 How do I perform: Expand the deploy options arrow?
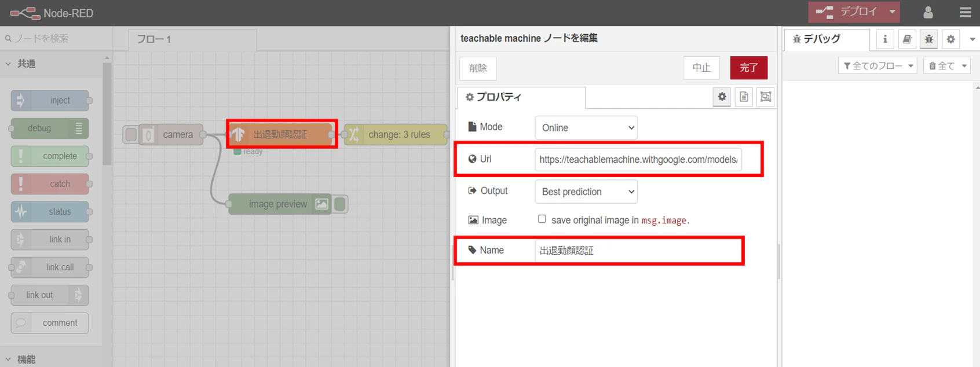coord(893,12)
